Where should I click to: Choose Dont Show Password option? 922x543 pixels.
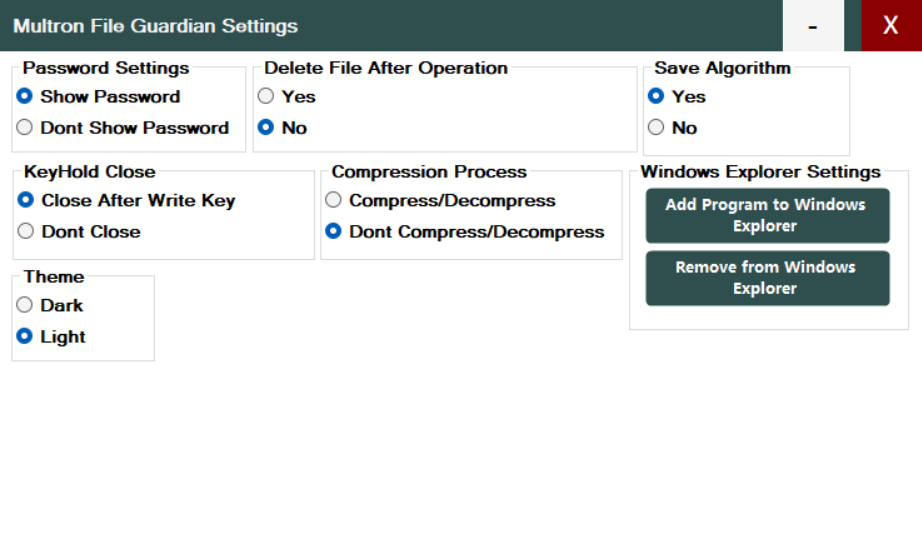(122, 128)
